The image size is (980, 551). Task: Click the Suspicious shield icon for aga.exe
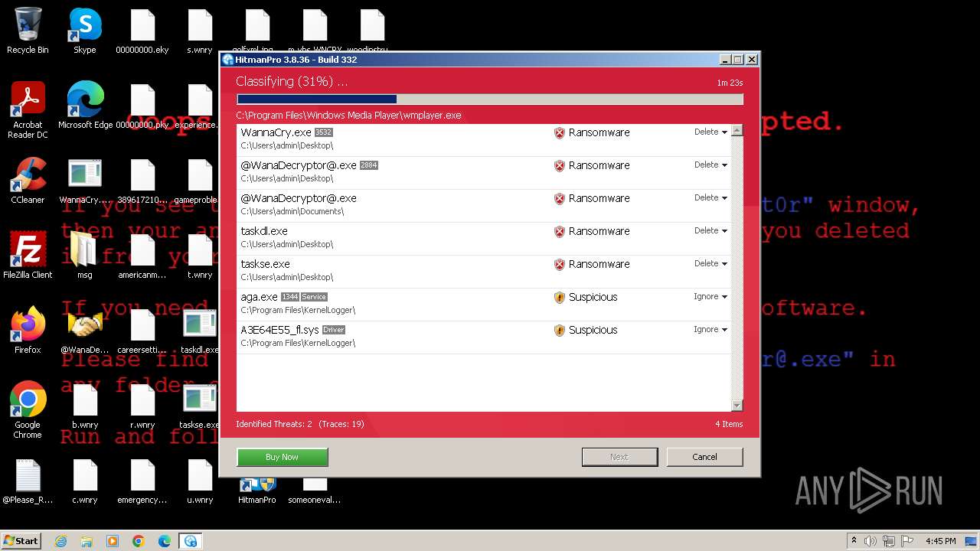[560, 298]
